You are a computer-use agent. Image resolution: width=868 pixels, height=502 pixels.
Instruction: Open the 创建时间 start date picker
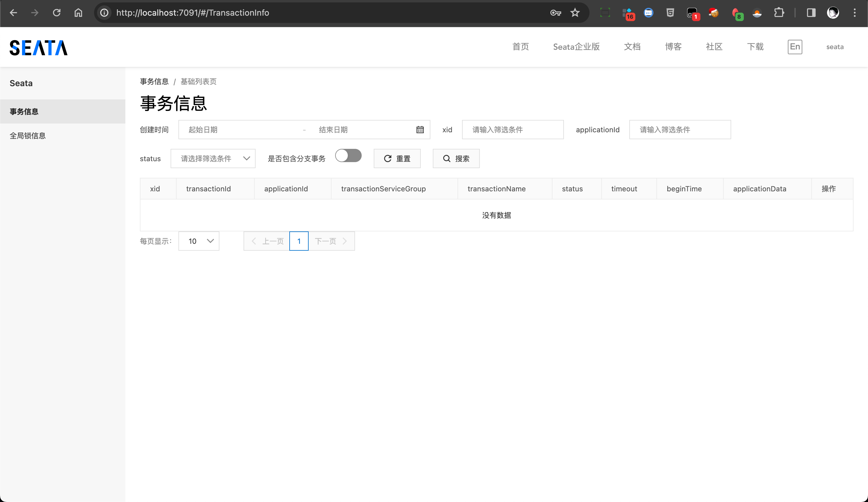coord(240,130)
